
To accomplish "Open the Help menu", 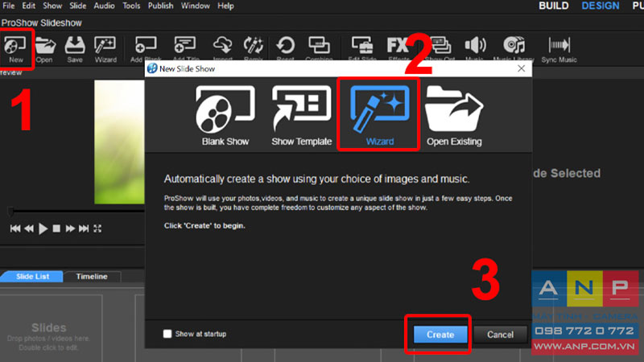I will [225, 6].
